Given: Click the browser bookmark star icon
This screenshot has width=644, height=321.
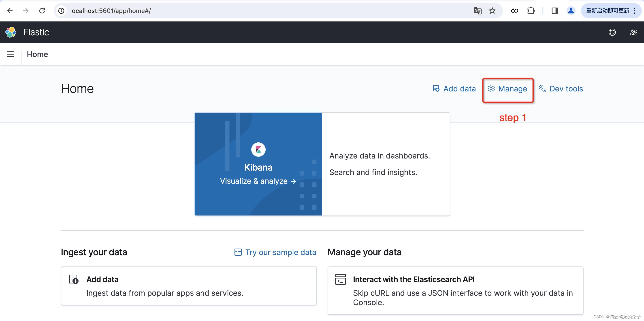Looking at the screenshot, I should pyautogui.click(x=492, y=11).
